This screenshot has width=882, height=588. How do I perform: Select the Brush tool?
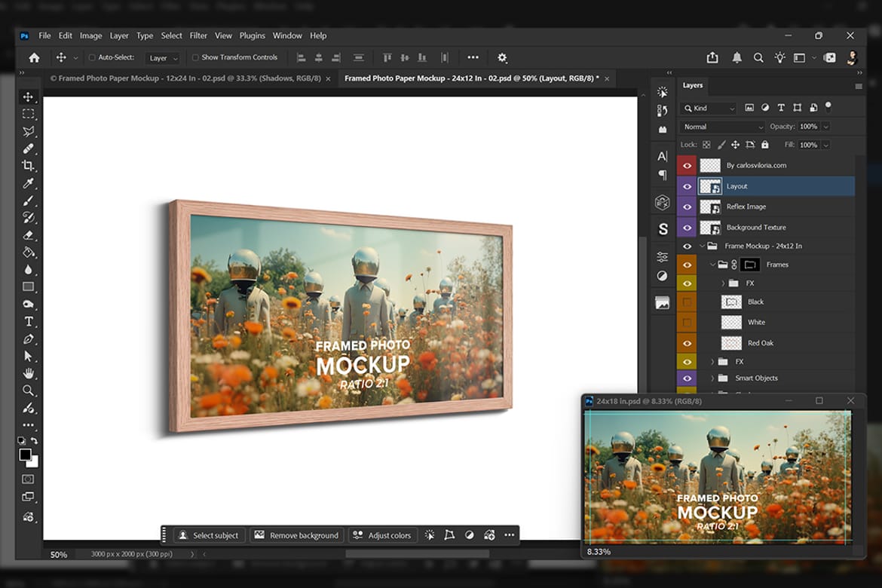[x=28, y=201]
